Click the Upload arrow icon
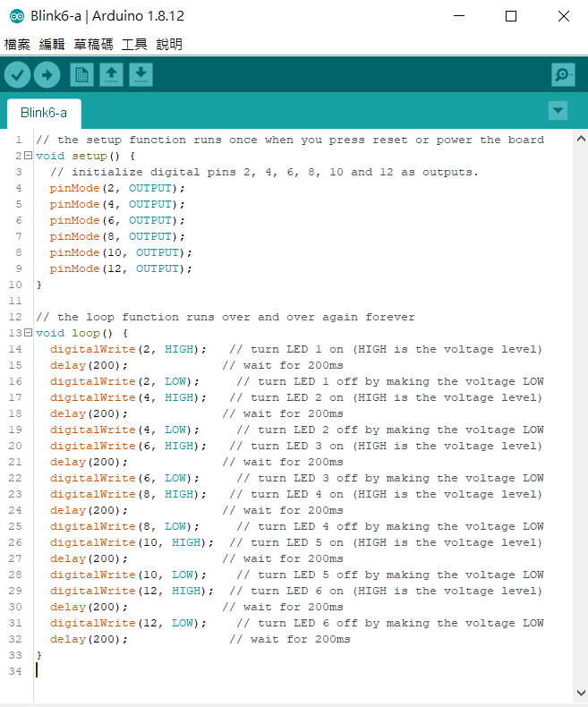The width and height of the screenshot is (588, 707). [47, 75]
